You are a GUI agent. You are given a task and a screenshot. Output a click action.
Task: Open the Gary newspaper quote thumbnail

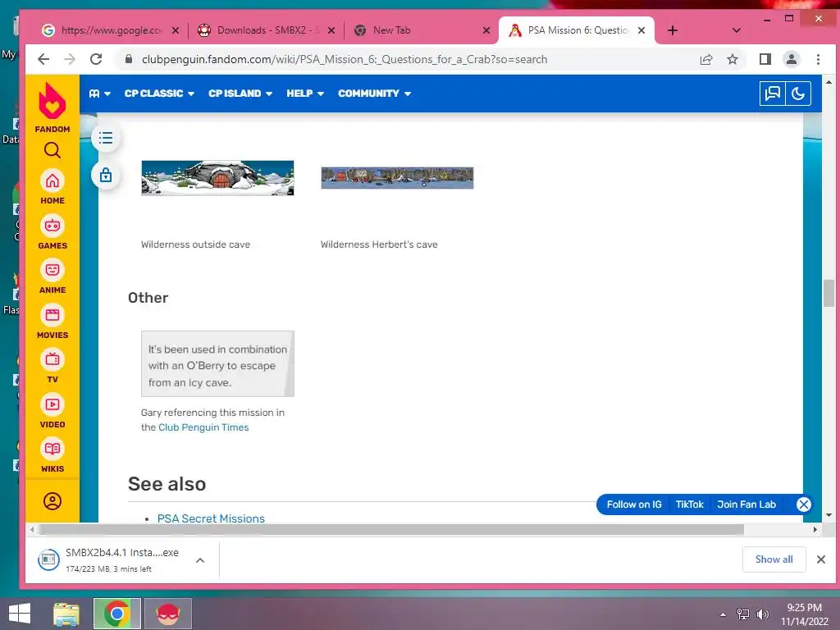pos(217,363)
